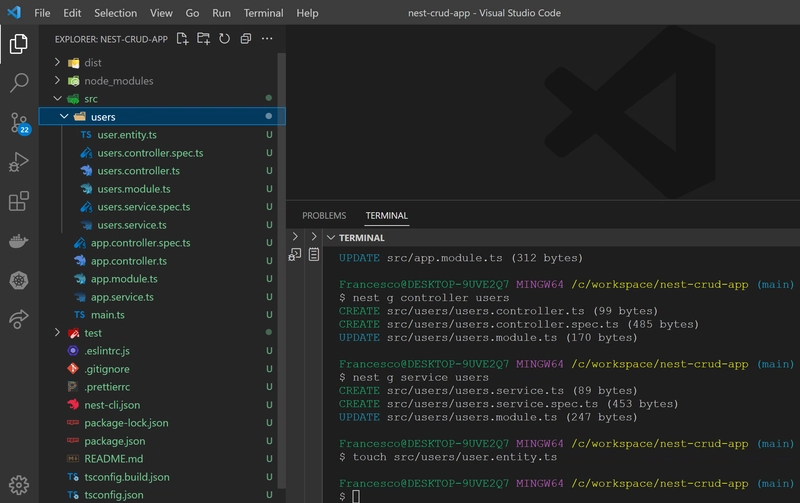Click the debug terminal icon beside the terminal
This screenshot has height=503, width=800.
click(x=295, y=254)
